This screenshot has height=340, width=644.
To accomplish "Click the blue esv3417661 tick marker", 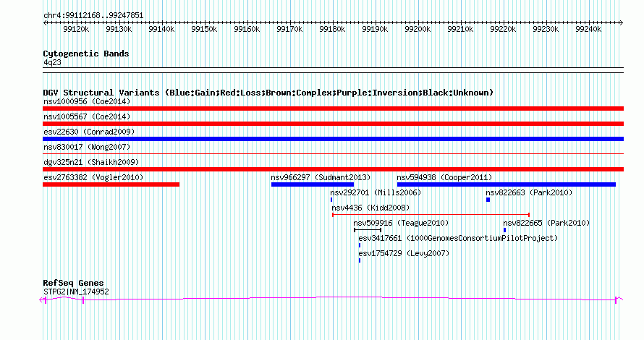I will [360, 245].
